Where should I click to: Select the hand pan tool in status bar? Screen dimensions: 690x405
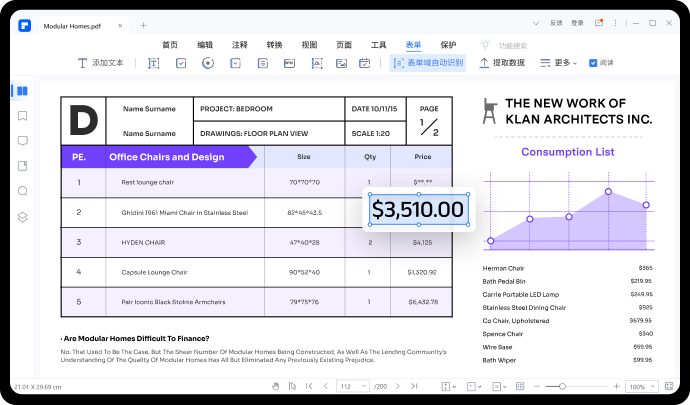277,386
